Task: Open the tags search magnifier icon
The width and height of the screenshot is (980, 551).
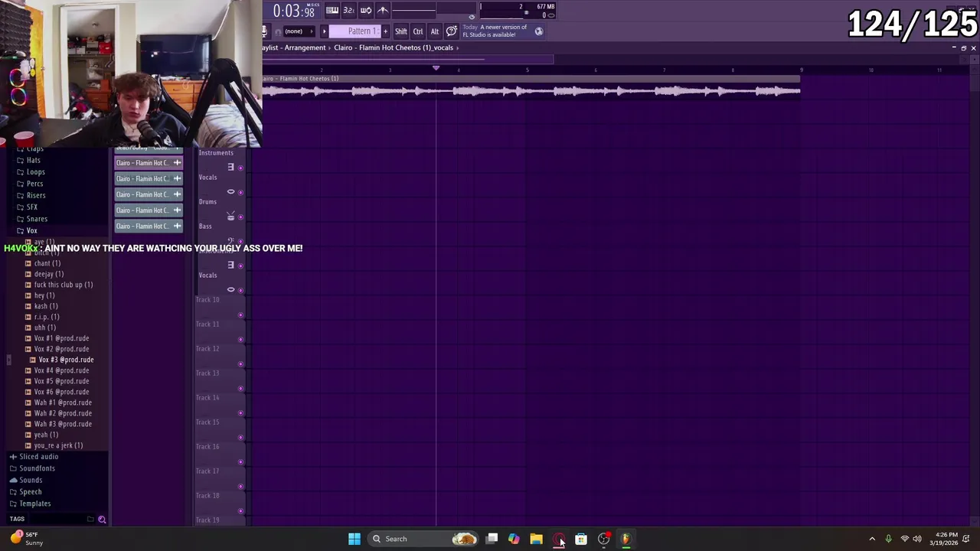Action: pos(102,520)
